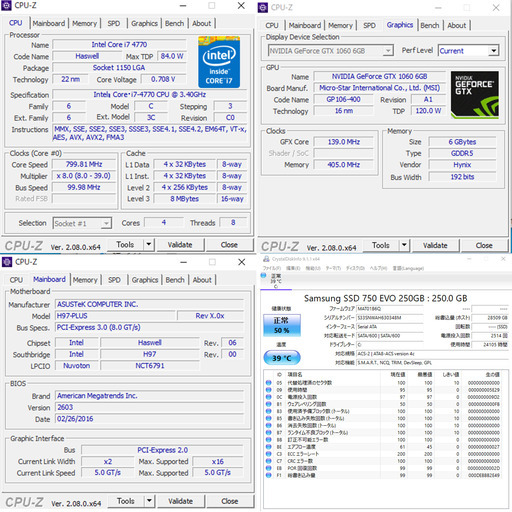The width and height of the screenshot is (512, 512).
Task: Open the 言語(Language) menu in CrystalDiskInfo
Action: pyautogui.click(x=408, y=268)
